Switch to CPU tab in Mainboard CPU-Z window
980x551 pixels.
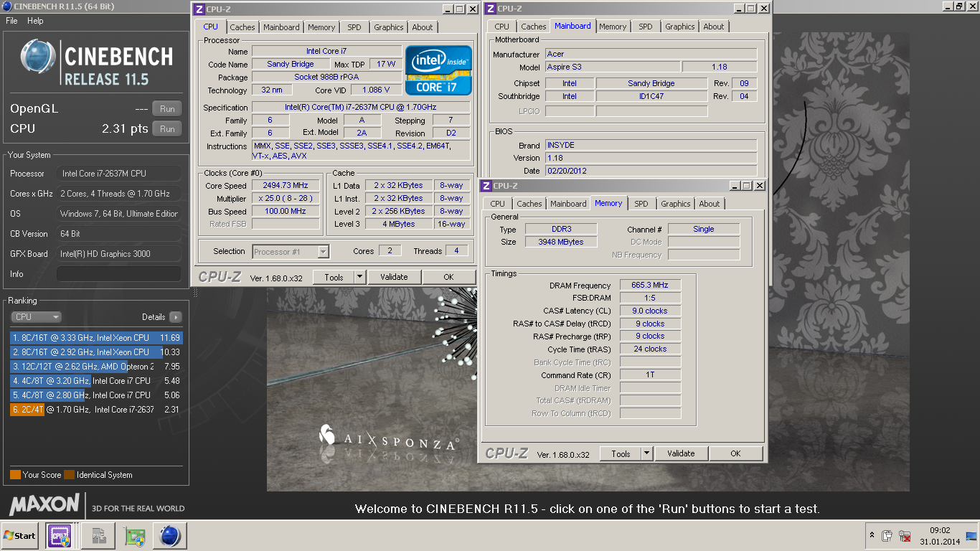pos(501,27)
